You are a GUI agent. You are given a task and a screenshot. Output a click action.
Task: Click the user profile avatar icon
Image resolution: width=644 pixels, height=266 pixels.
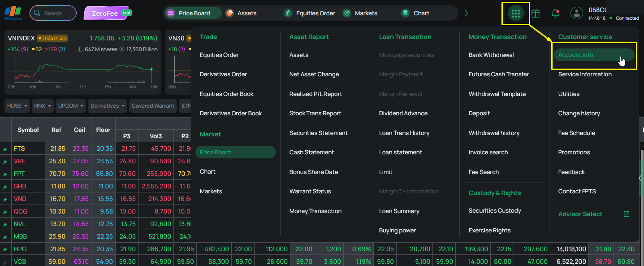(576, 13)
